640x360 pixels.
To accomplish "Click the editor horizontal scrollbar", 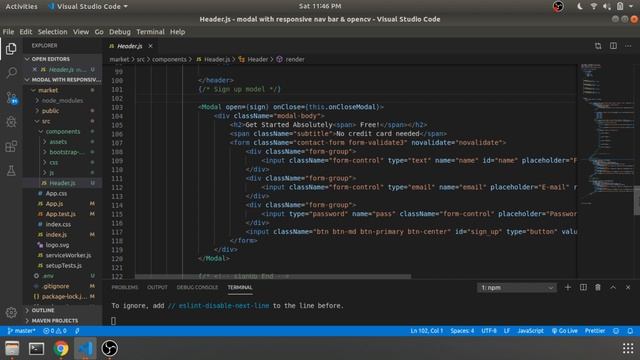I will (x=273, y=276).
